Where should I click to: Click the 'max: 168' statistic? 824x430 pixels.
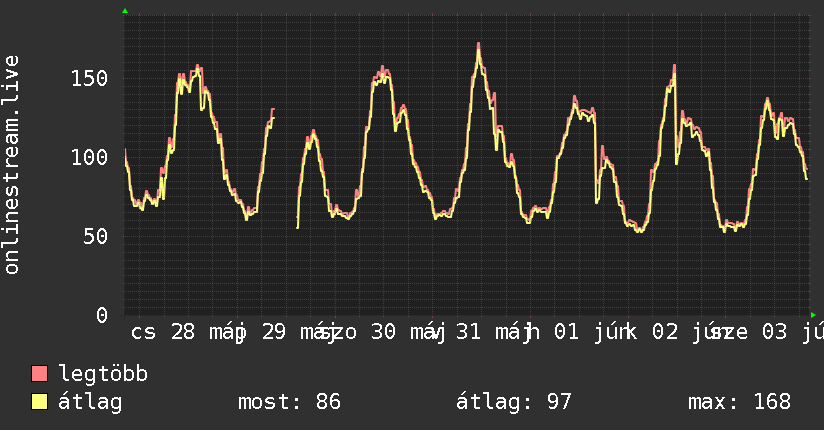(x=739, y=402)
